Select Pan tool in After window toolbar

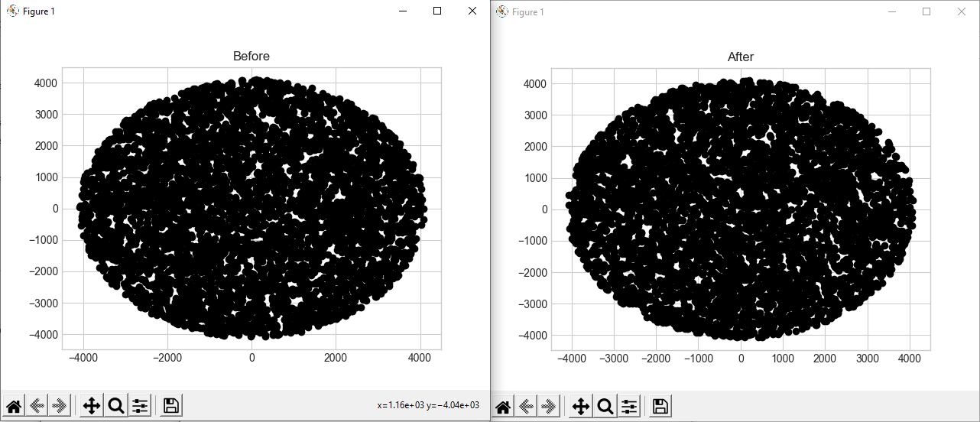[x=581, y=407]
